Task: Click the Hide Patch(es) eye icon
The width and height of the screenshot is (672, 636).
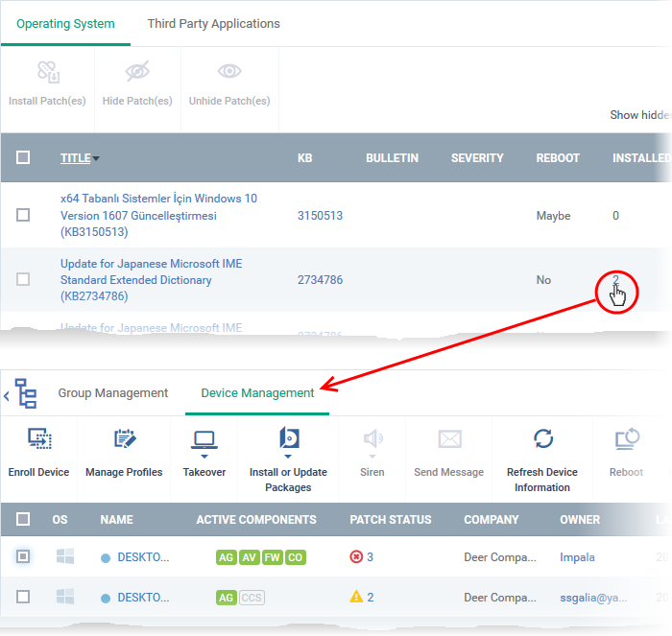Action: tap(138, 73)
